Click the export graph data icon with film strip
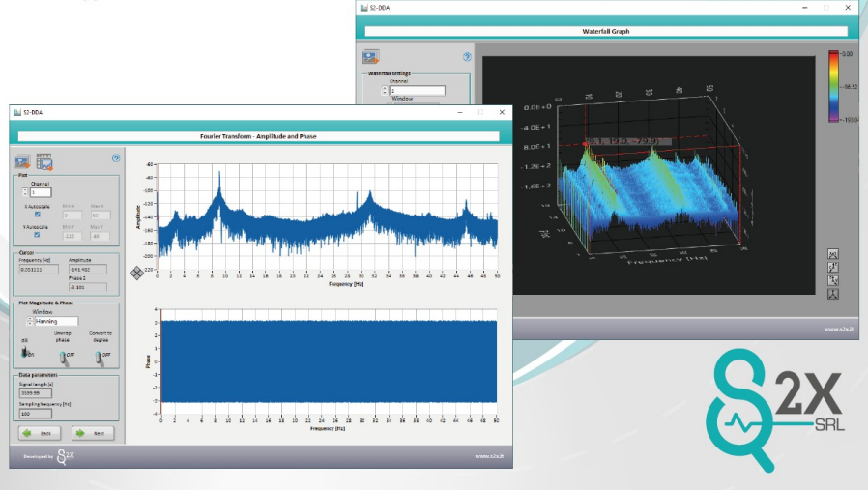The image size is (868, 490). [44, 162]
